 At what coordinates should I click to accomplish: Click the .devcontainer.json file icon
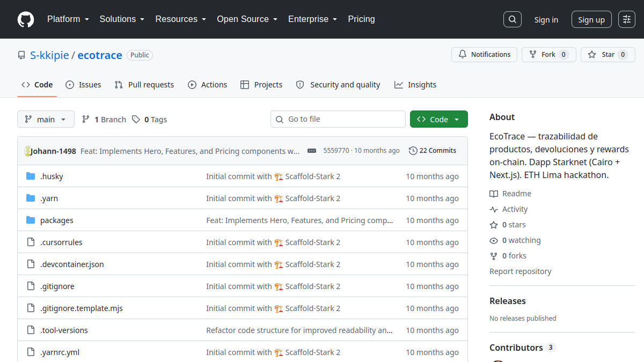[31, 264]
